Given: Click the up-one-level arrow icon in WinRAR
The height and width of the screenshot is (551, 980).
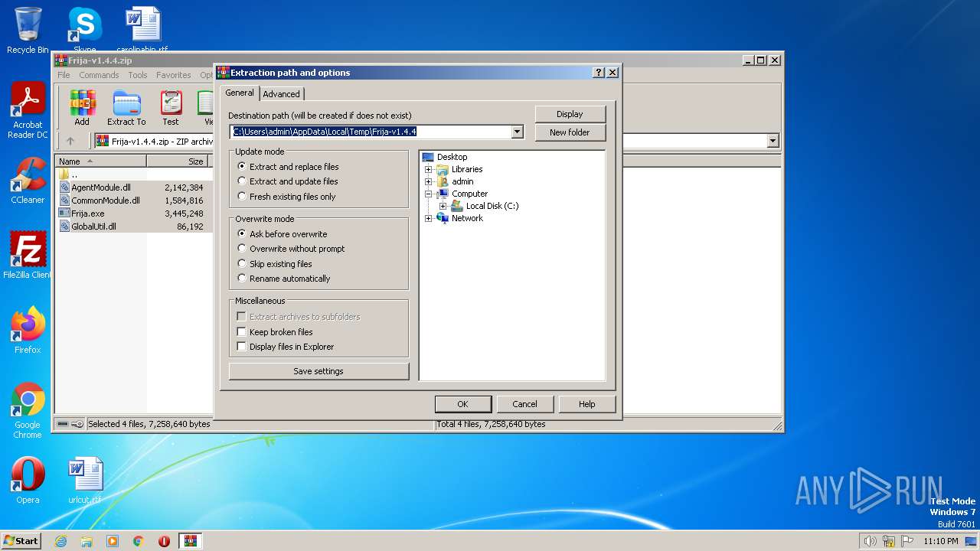Looking at the screenshot, I should coord(70,141).
